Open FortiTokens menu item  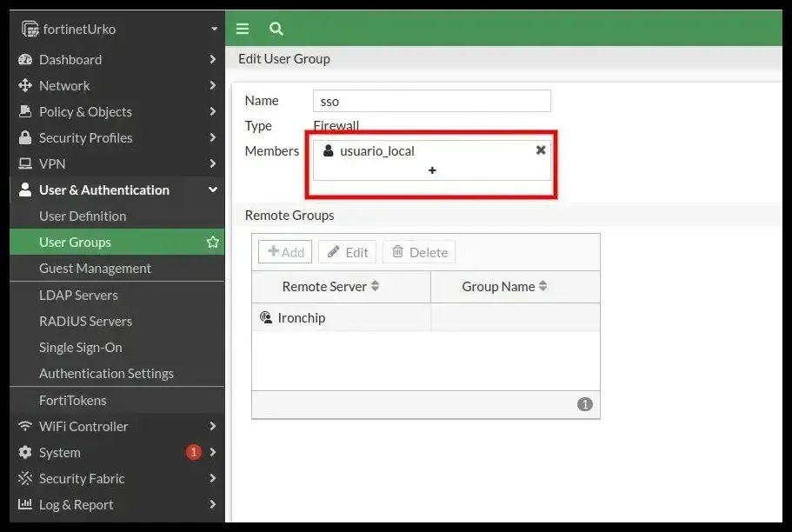tap(116, 400)
